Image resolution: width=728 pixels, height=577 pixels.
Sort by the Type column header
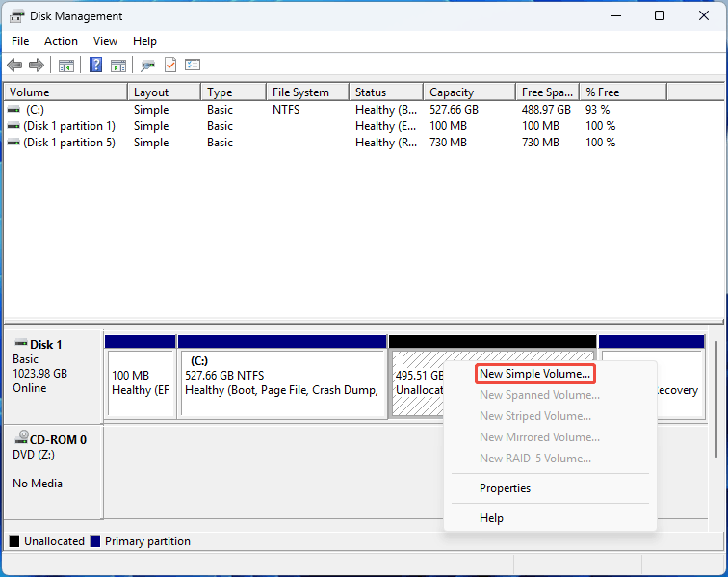click(234, 92)
